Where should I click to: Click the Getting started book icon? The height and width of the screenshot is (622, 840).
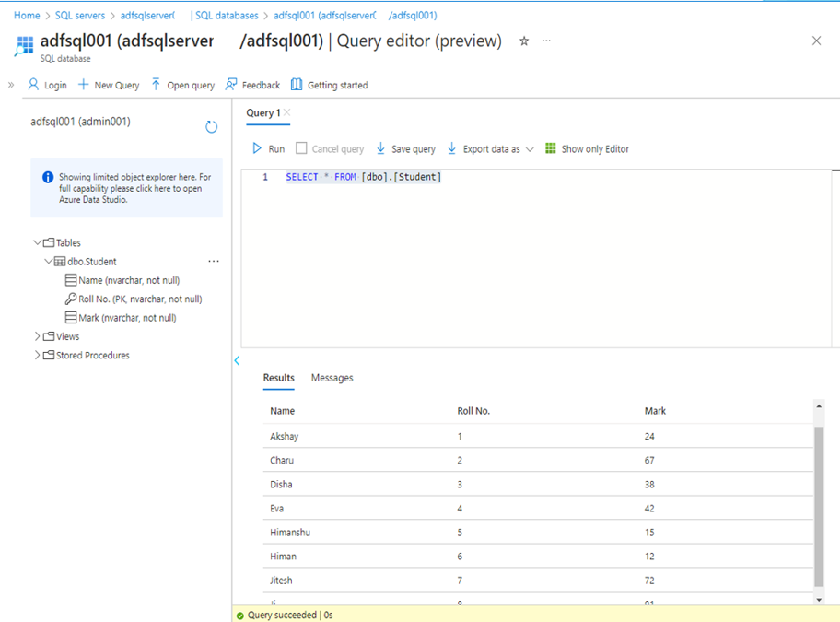pyautogui.click(x=297, y=85)
